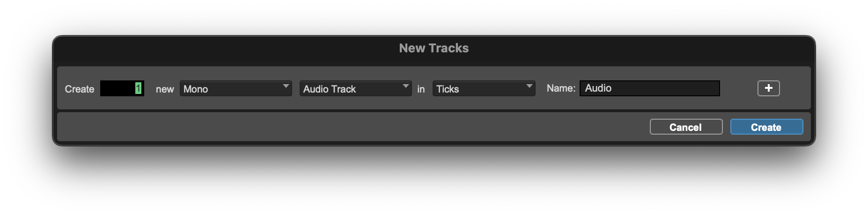Image resolution: width=868 pixels, height=215 pixels.
Task: Click the New Tracks dialog title
Action: coord(434,48)
